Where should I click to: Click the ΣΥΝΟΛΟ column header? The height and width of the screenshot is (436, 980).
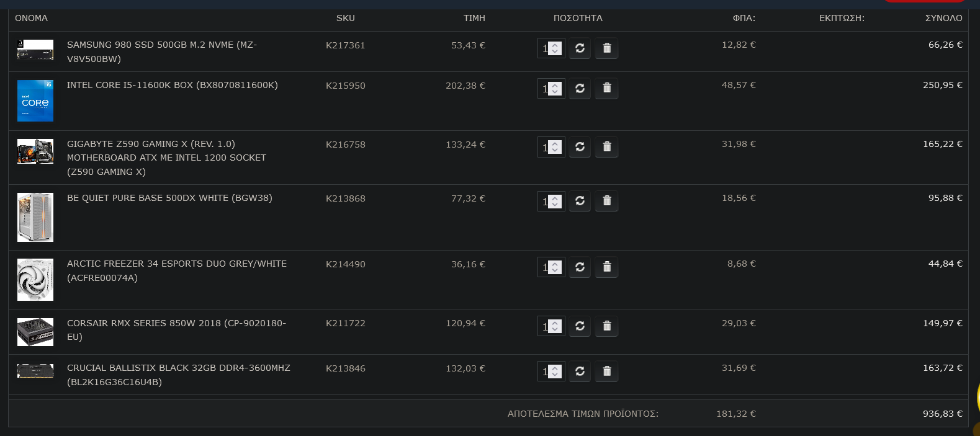tap(944, 18)
